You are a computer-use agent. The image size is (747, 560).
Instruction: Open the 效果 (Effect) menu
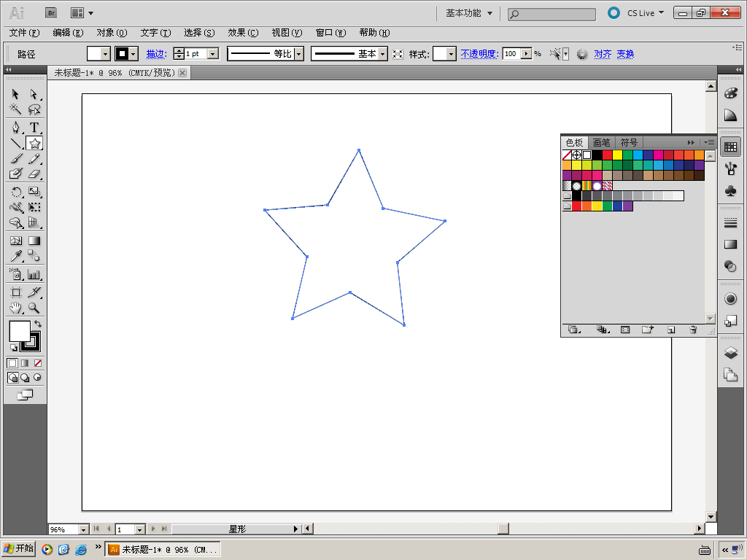point(243,33)
